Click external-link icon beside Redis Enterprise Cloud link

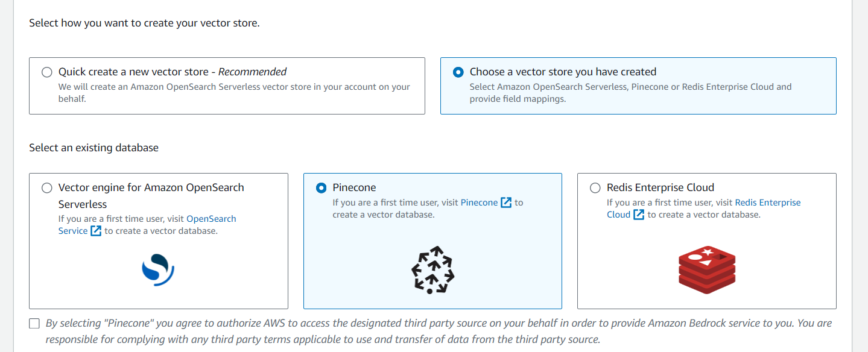click(639, 215)
